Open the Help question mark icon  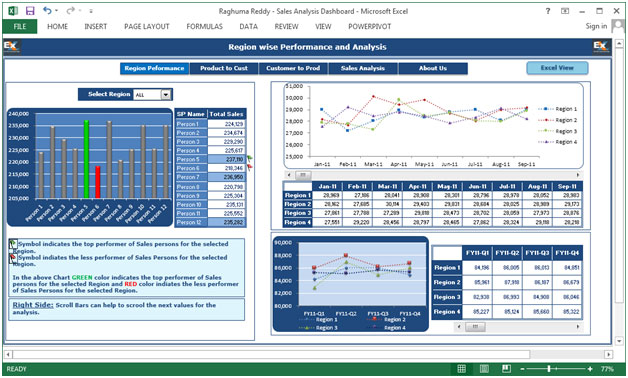(547, 11)
